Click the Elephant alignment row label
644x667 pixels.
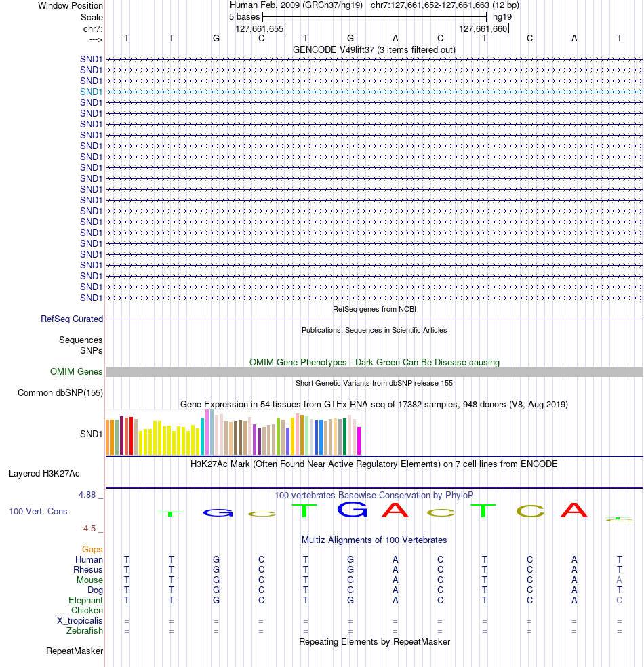[x=86, y=600]
